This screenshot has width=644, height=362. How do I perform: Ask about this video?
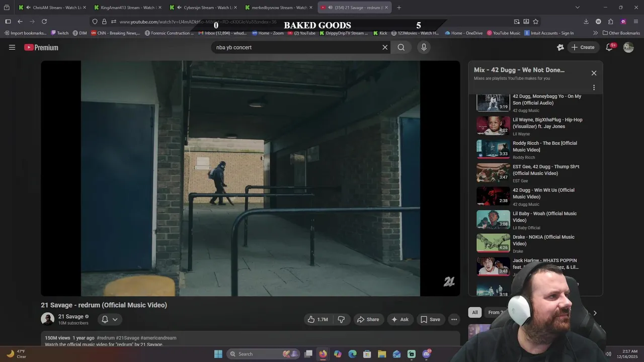[400, 319]
